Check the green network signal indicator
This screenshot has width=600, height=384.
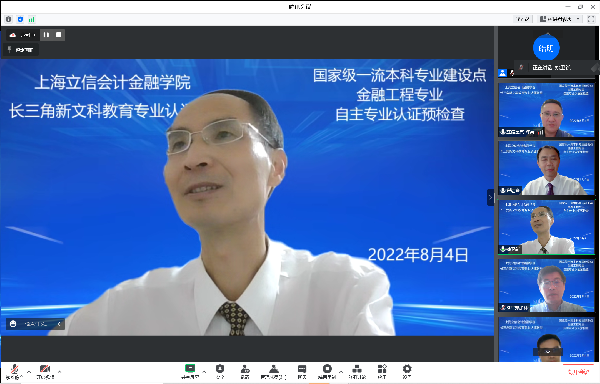(32, 19)
